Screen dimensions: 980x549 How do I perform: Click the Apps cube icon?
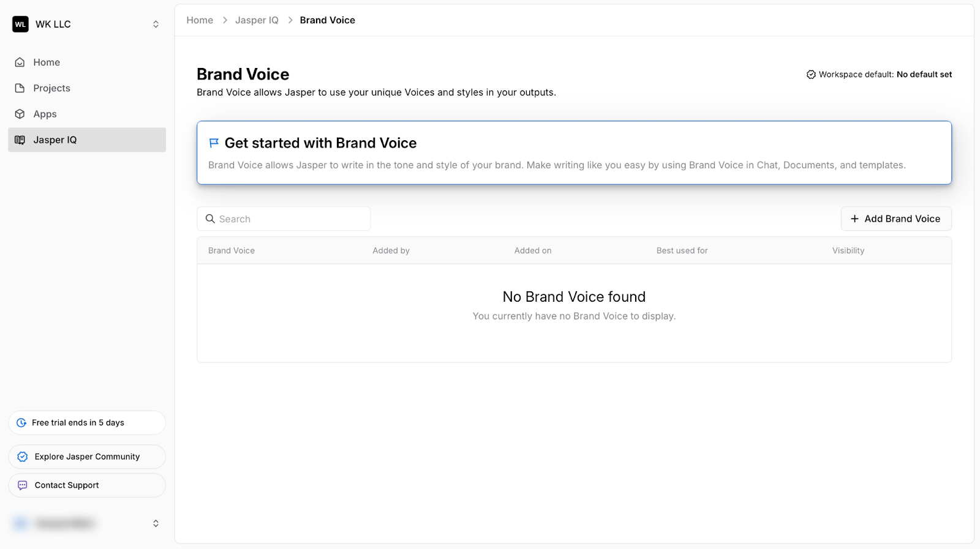point(20,114)
